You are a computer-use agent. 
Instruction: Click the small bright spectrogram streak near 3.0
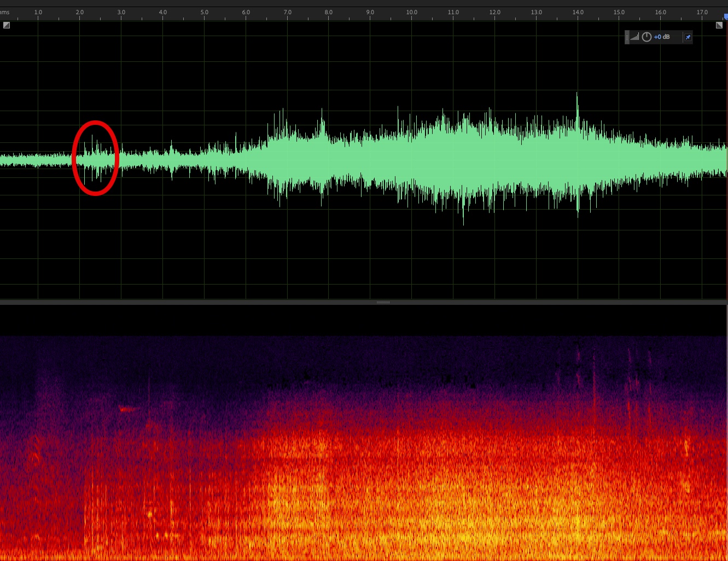coord(127,408)
